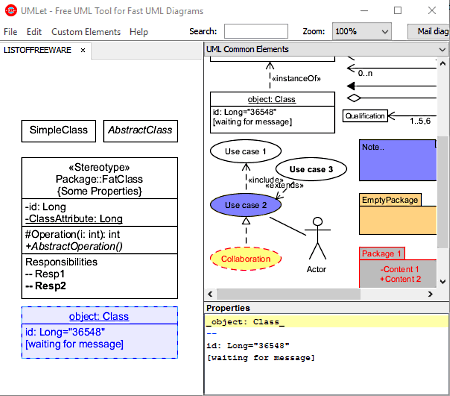The height and width of the screenshot is (396, 450).
Task: Open the Edit menu
Action: (34, 32)
